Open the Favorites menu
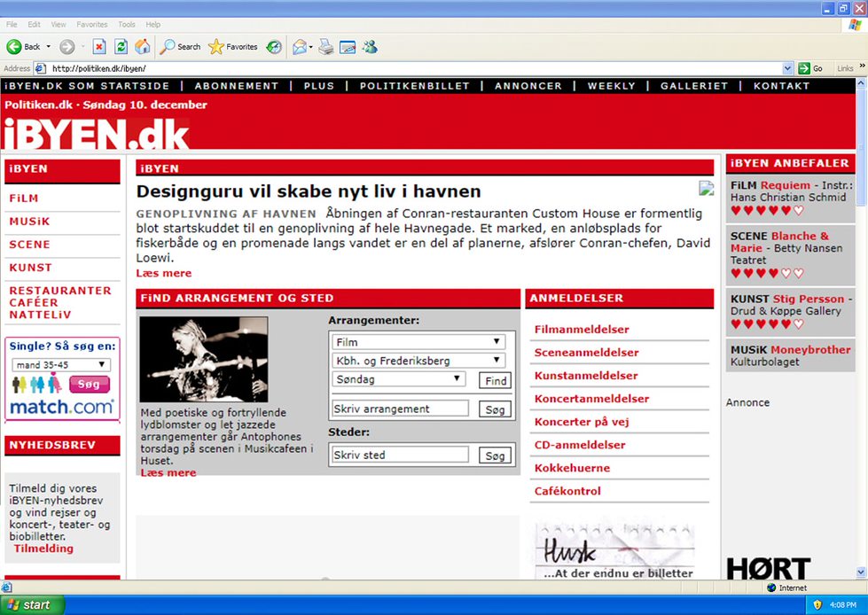868x615 pixels. (x=92, y=24)
